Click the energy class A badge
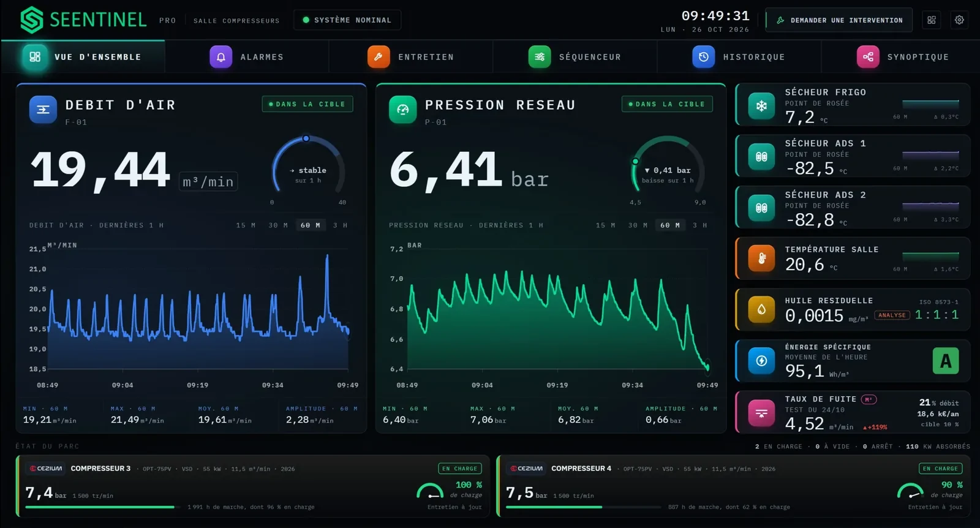980x528 pixels. pos(946,361)
